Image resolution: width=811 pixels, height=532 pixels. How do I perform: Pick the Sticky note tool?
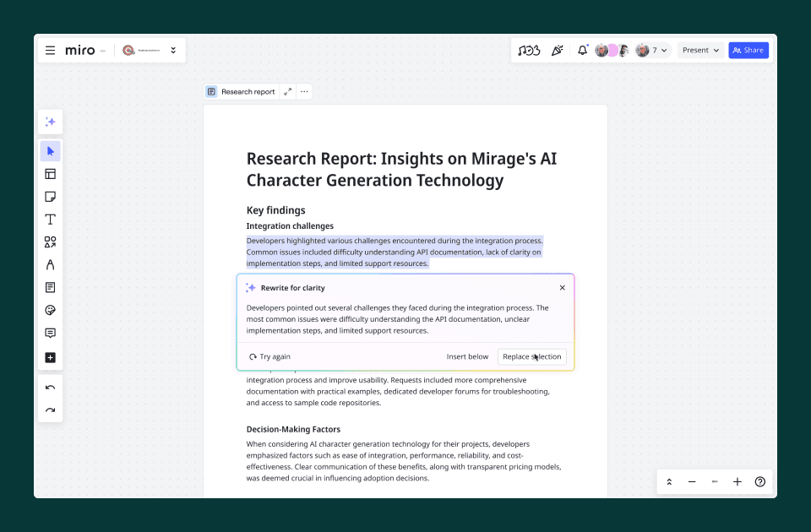(x=50, y=197)
